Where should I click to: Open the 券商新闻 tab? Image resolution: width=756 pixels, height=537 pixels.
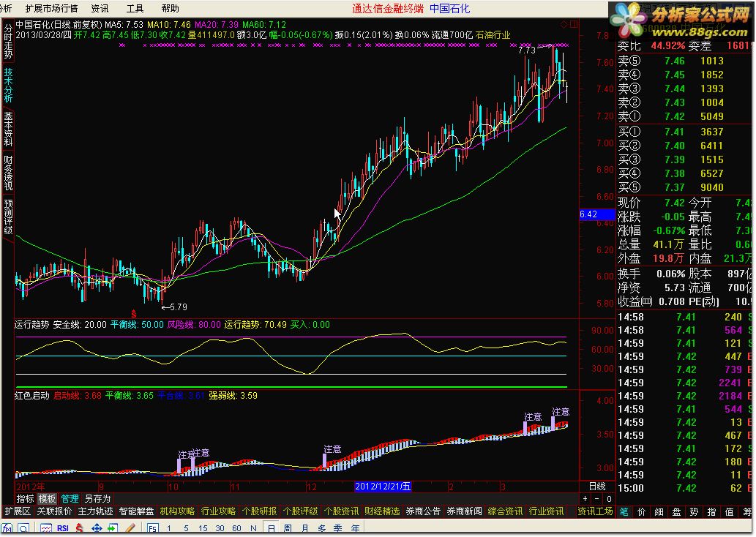(x=464, y=511)
